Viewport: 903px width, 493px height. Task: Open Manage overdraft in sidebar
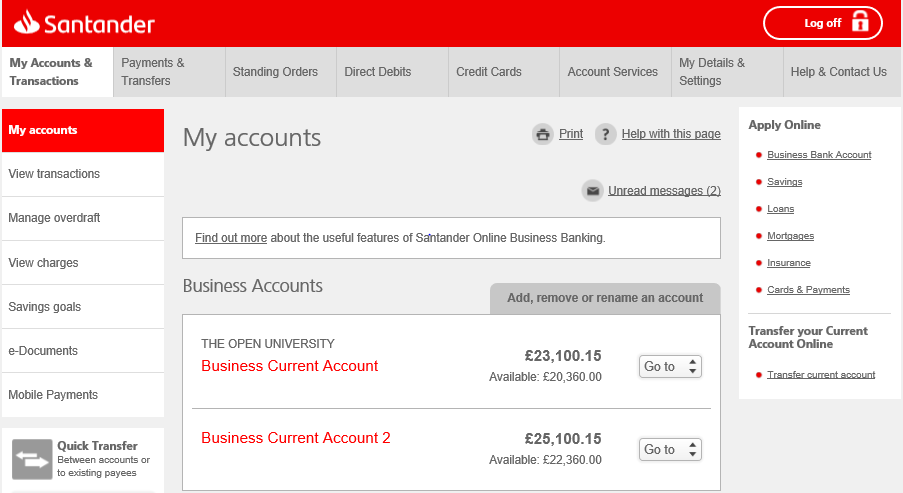point(83,218)
